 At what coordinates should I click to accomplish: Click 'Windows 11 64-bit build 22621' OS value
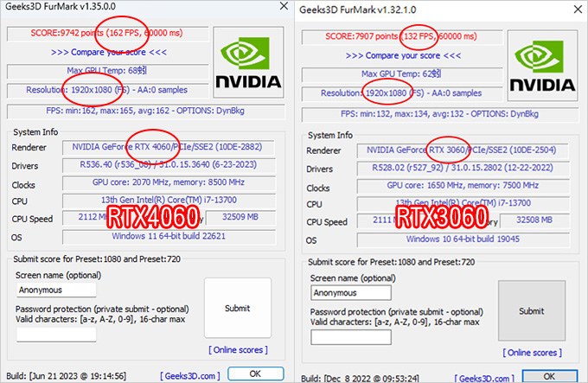tap(168, 237)
